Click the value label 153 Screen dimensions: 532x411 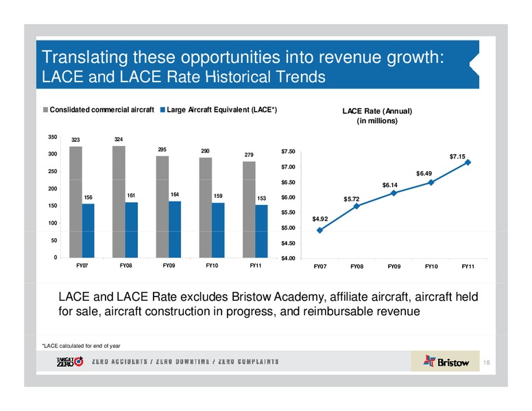(x=262, y=199)
